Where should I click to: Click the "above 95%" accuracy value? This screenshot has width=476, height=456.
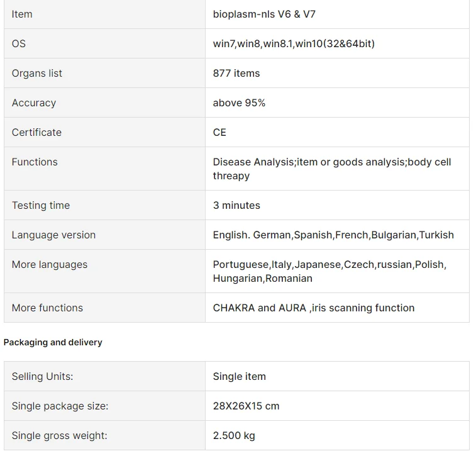[x=239, y=103]
